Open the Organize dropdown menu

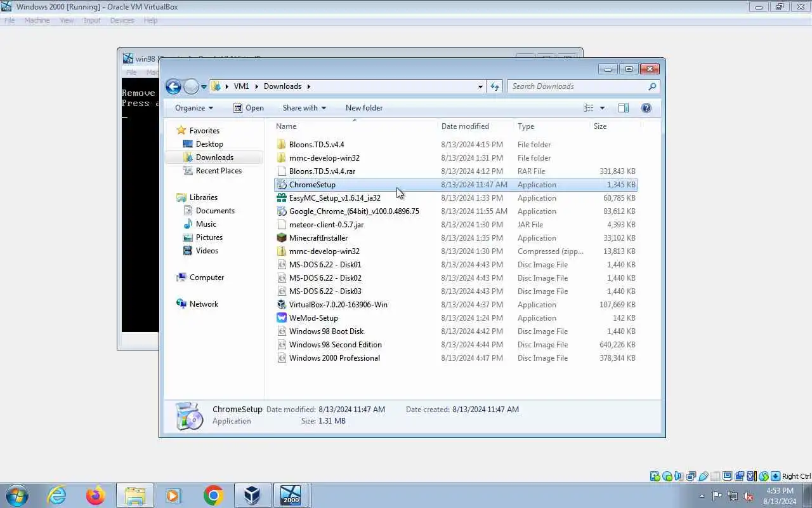194,108
